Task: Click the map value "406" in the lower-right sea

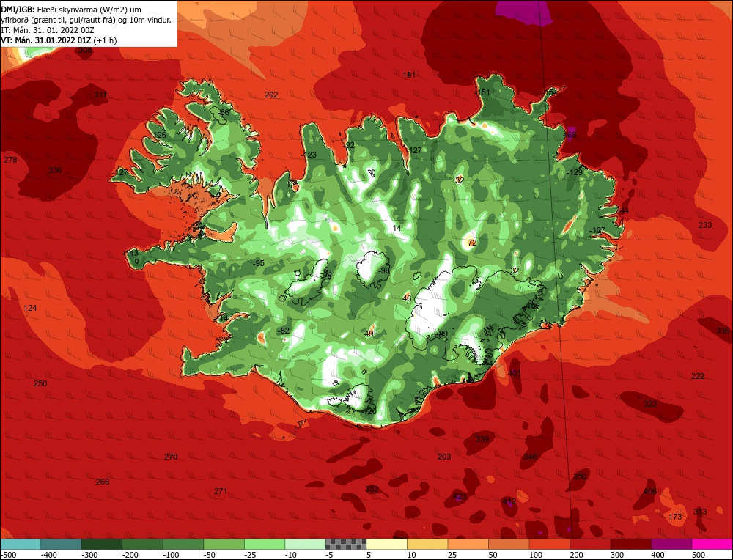Action: [x=649, y=491]
